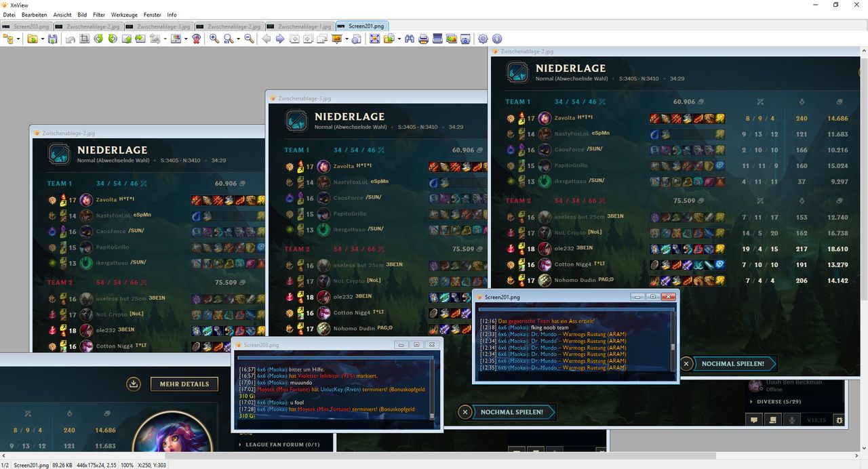868x469 pixels.
Task: Switch to fullscreen view icon
Action: (x=374, y=39)
